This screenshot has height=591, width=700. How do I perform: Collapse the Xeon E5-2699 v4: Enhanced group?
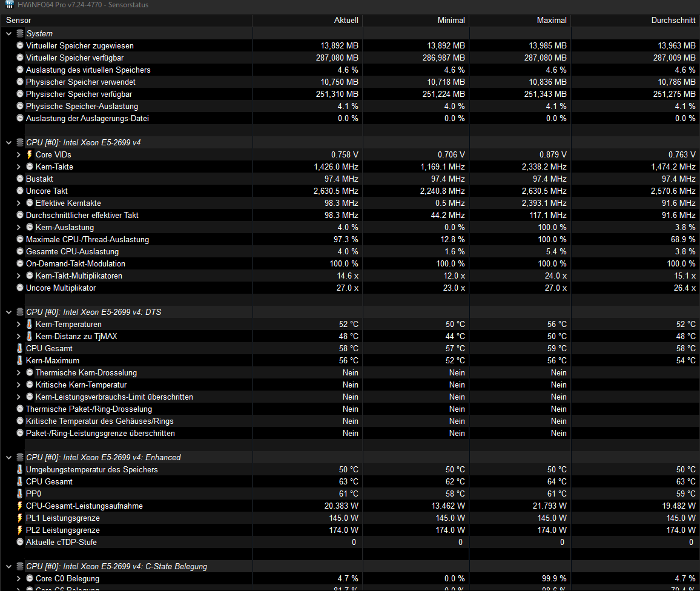[x=9, y=458]
